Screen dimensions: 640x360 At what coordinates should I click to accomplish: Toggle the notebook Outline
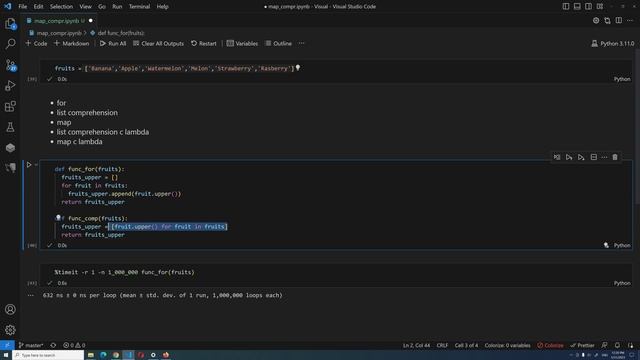point(278,43)
